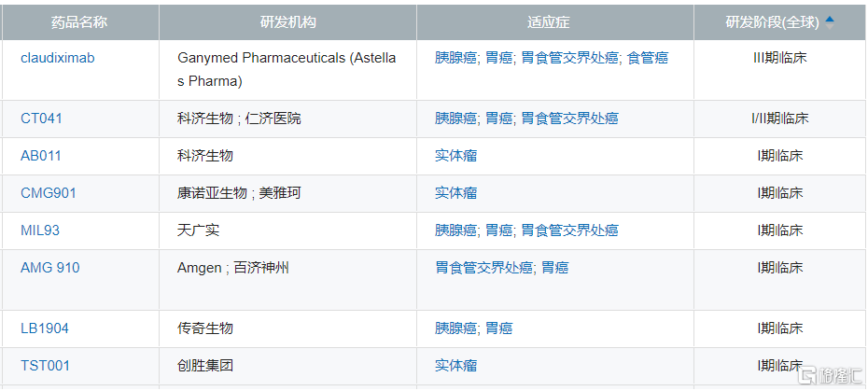This screenshot has width=868, height=391.
Task: Open the TST001 drug entry
Action: (x=45, y=366)
